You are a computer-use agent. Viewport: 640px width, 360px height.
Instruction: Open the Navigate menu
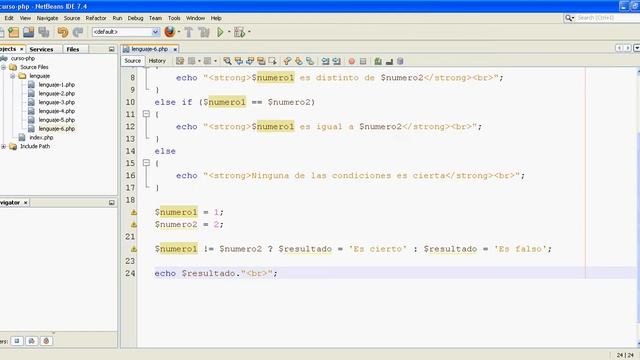47,18
